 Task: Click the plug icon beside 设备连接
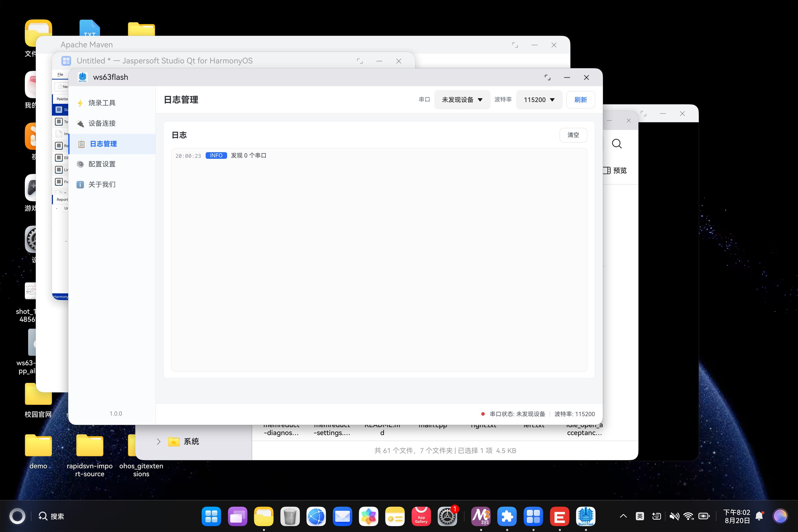[80, 124]
